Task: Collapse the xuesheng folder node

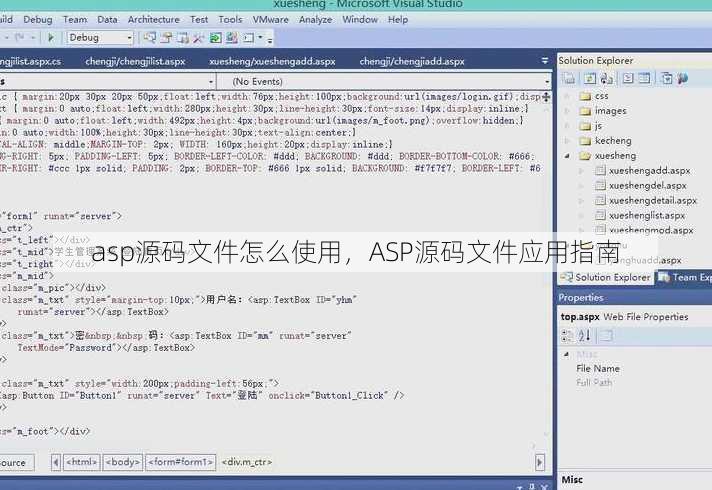Action: point(567,156)
